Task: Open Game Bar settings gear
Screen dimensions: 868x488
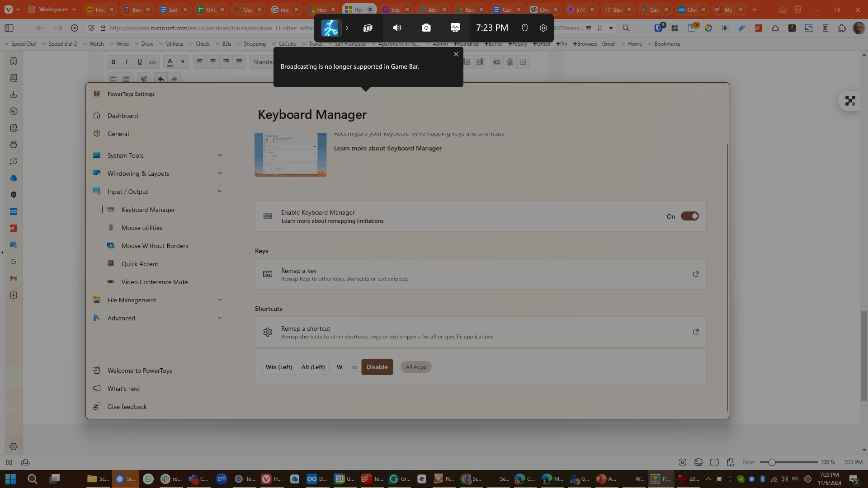Action: [543, 28]
